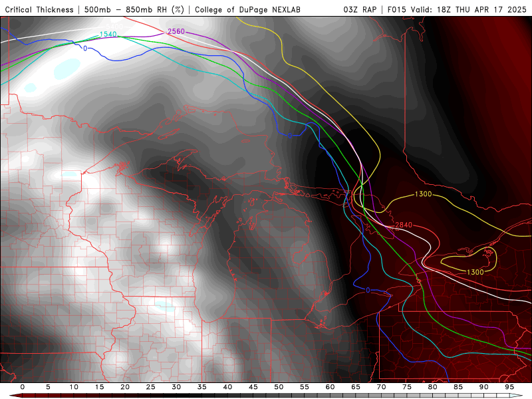Screen dimensions: 532x399
Task: Click the "75" tick label on the RH scale
Action: [407, 387]
